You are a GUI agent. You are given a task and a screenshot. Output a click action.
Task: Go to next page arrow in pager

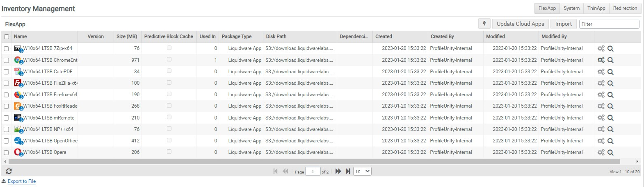[338, 171]
